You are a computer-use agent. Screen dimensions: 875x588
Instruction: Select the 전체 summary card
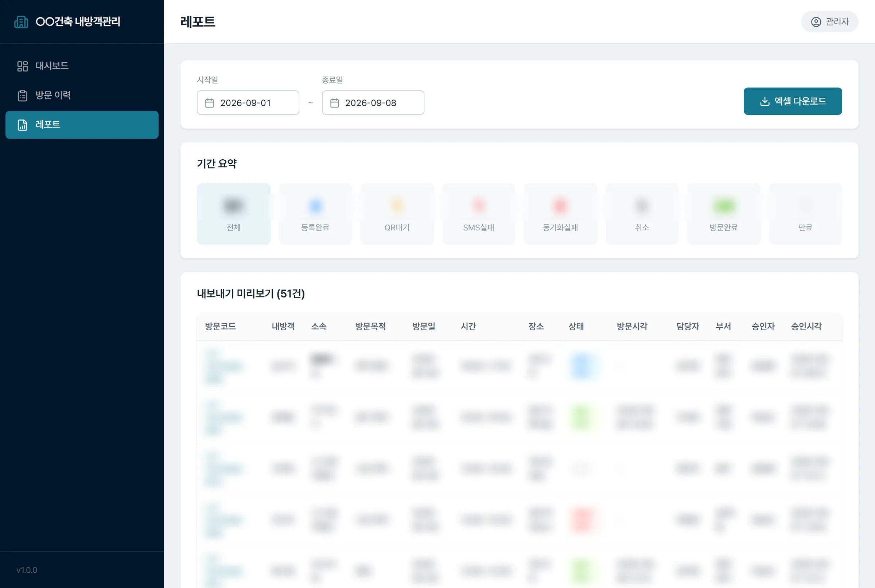(234, 214)
